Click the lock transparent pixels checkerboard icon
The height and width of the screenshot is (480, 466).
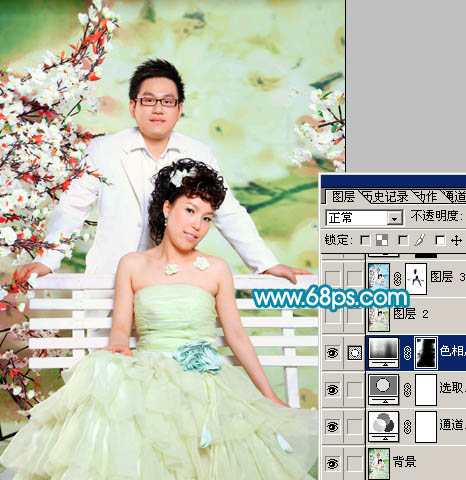click(x=382, y=240)
